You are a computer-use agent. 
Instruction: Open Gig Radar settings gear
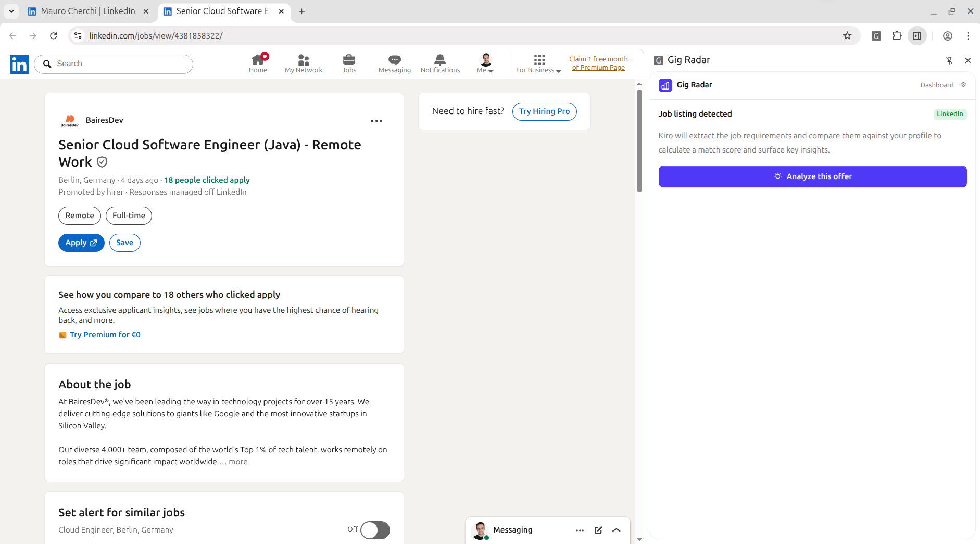coord(963,85)
